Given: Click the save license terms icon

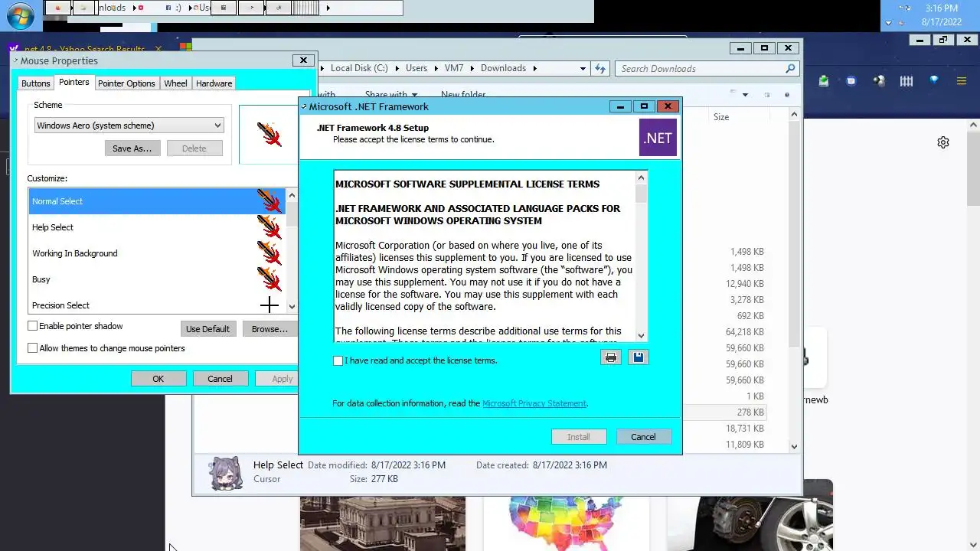Looking at the screenshot, I should click(x=638, y=357).
